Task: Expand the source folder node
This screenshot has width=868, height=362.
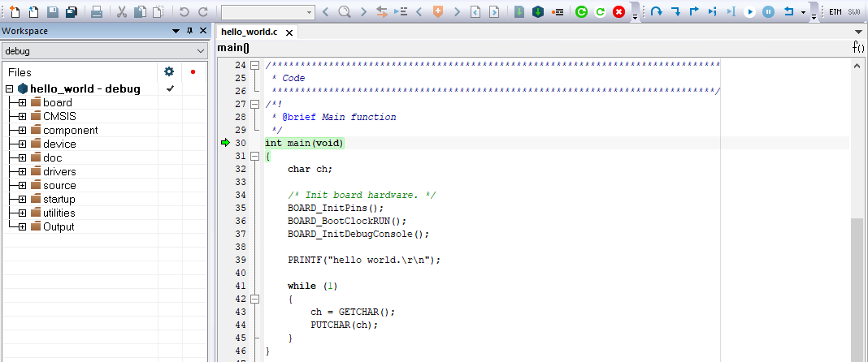Action: click(x=22, y=185)
